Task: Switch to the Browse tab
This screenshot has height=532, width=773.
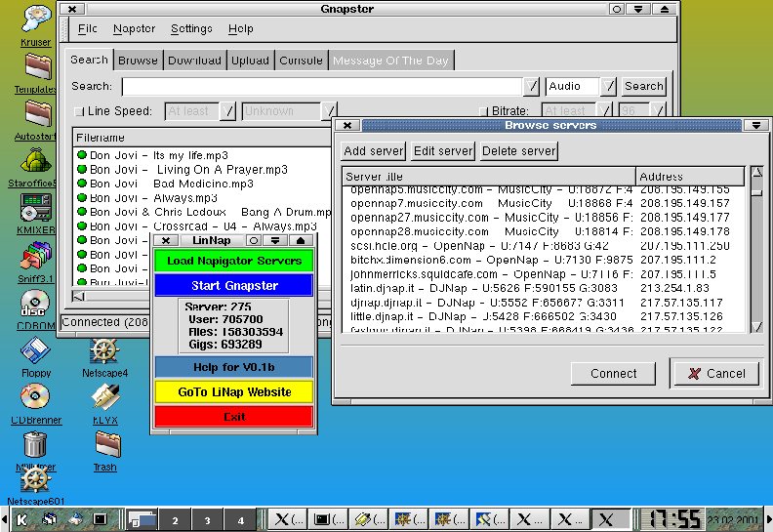Action: point(138,61)
